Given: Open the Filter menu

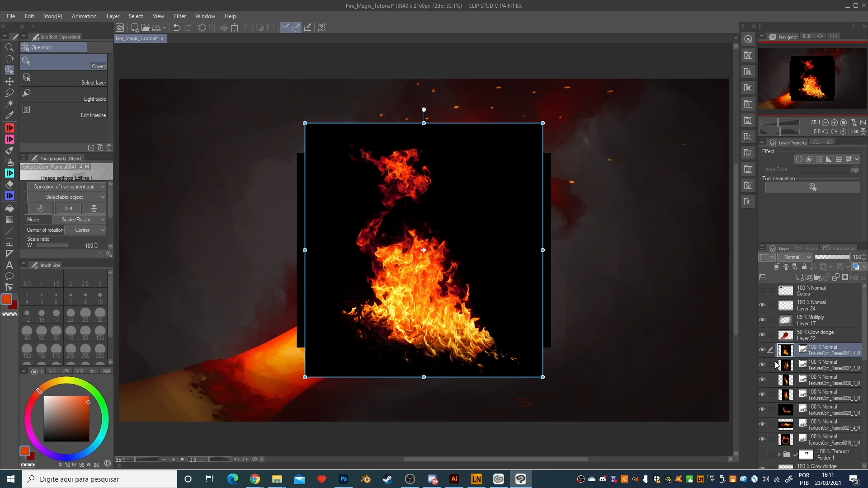Looking at the screenshot, I should click(x=179, y=16).
